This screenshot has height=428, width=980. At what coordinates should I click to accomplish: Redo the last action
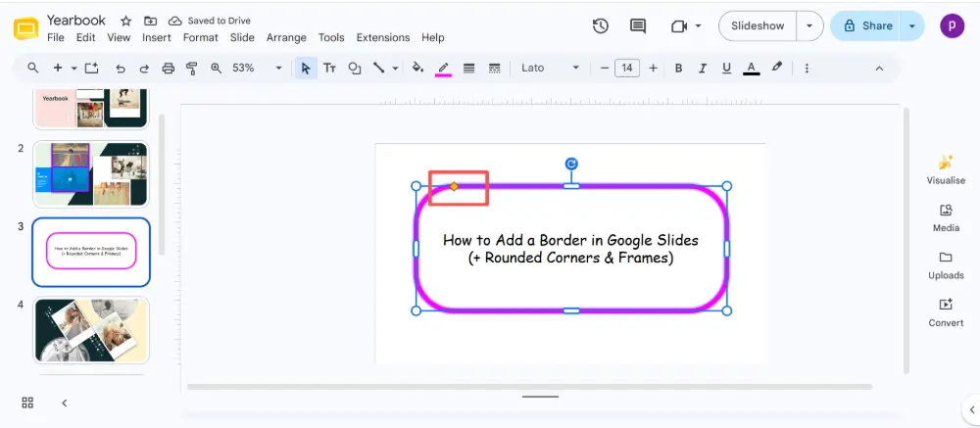tap(144, 69)
